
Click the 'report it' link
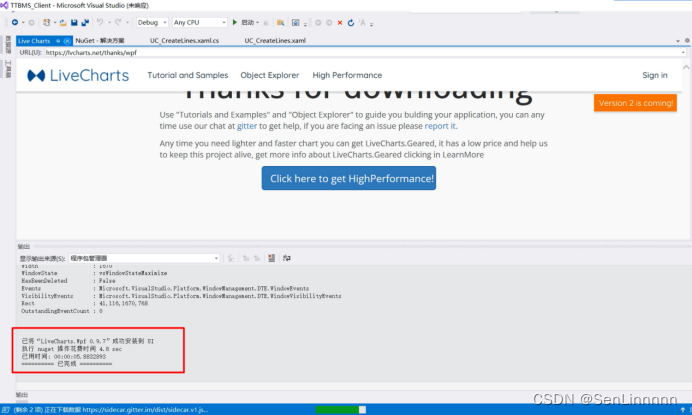[440, 126]
